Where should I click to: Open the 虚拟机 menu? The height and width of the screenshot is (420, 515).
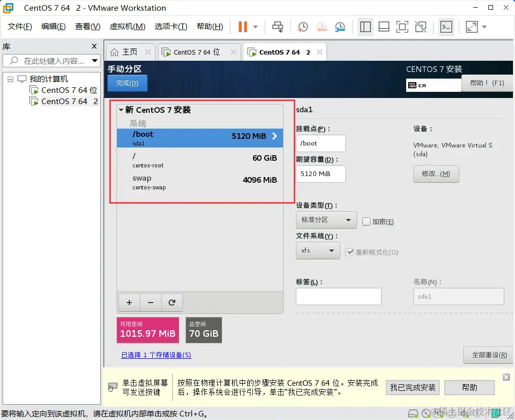127,27
